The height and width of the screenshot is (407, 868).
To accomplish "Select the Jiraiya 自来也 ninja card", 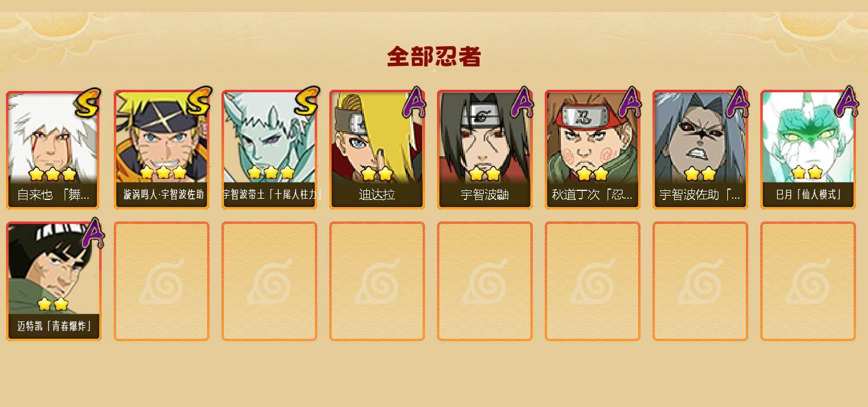I will pos(54,150).
